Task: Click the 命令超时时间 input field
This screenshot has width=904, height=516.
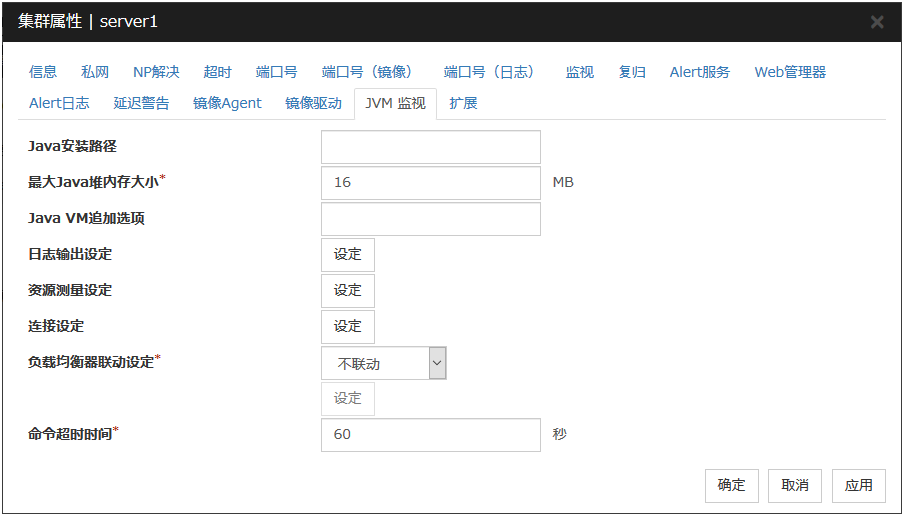Action: tap(430, 435)
